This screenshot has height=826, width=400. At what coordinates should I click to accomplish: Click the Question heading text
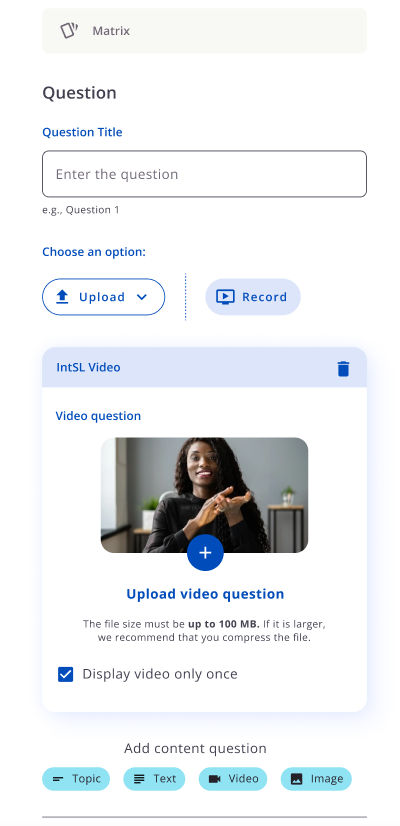79,93
